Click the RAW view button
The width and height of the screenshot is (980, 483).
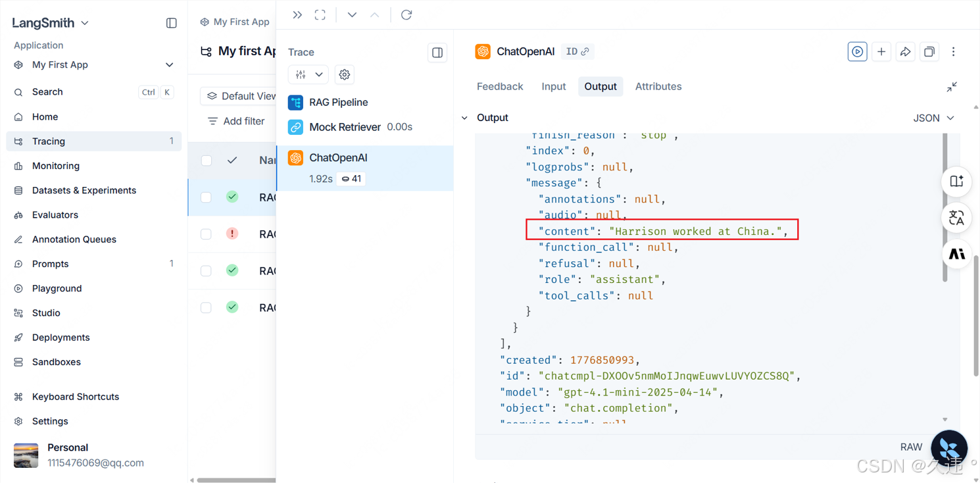pyautogui.click(x=911, y=447)
